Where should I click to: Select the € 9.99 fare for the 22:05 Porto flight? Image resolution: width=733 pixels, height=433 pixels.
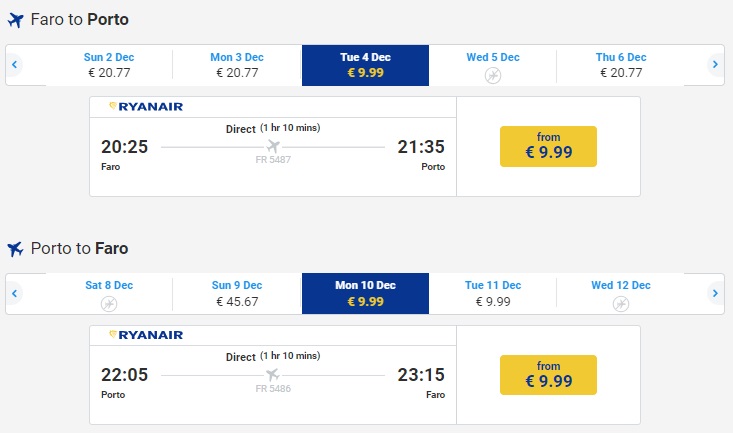[548, 375]
